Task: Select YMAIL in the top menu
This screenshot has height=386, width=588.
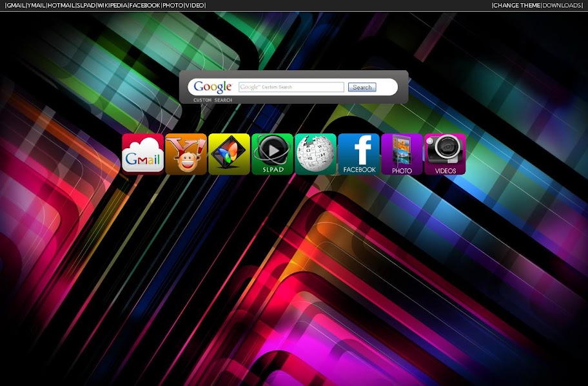Action: 36,5
